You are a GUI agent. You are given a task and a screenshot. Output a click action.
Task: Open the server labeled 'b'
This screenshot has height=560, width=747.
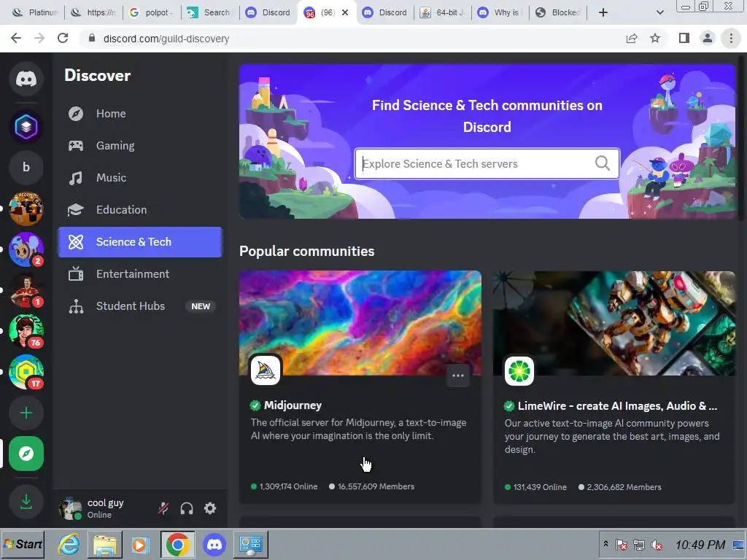pos(26,167)
